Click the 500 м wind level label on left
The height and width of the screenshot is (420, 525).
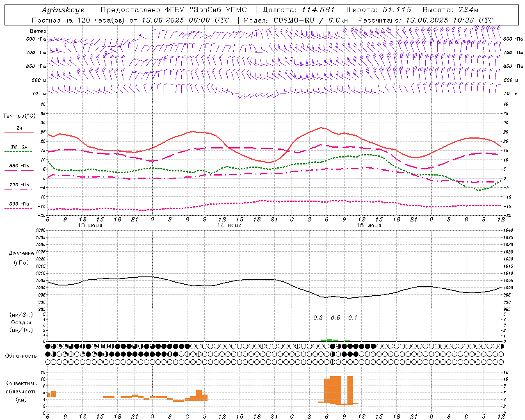click(39, 80)
